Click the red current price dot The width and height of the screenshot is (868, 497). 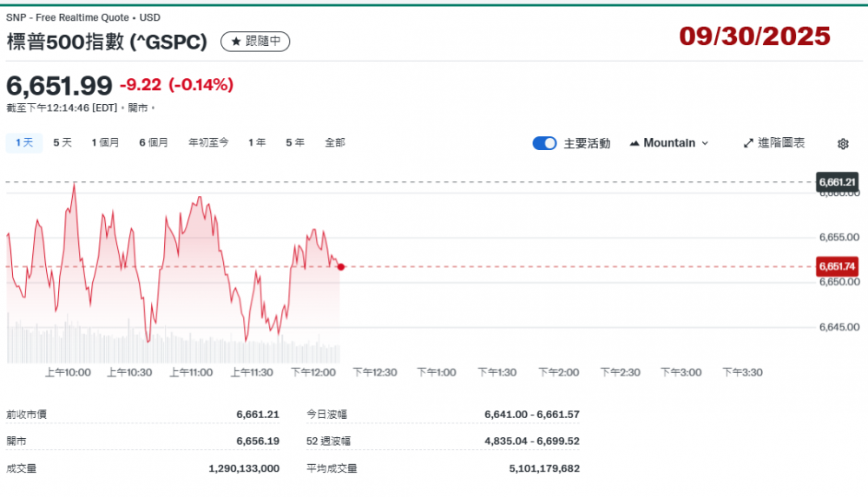point(341,267)
